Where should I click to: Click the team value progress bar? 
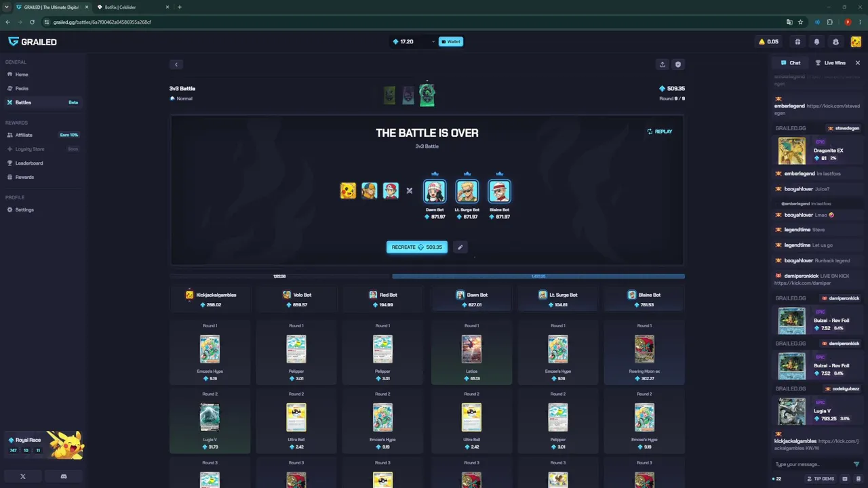pyautogui.click(x=427, y=277)
